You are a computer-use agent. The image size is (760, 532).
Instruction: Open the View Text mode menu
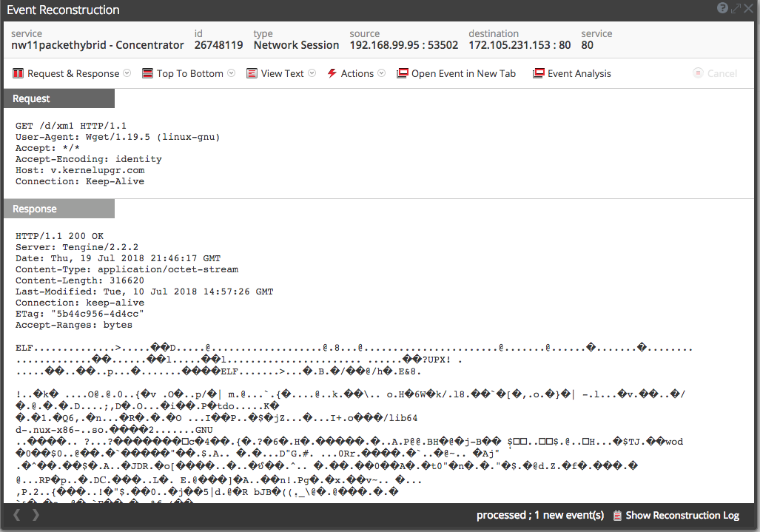281,74
